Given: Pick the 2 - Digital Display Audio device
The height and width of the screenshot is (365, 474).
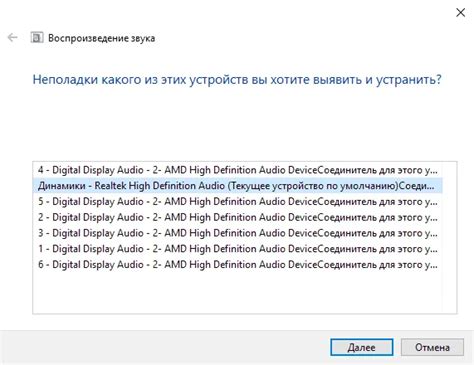Looking at the screenshot, I should pos(238,217).
